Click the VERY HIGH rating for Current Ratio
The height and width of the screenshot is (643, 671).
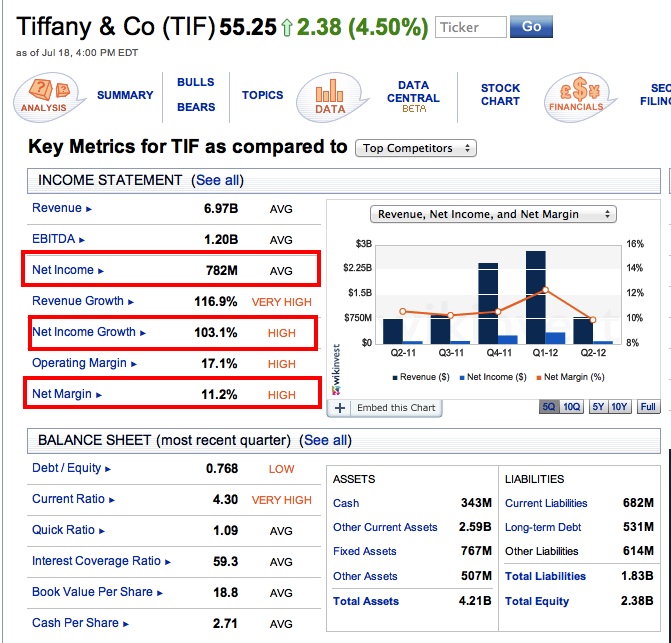282,500
